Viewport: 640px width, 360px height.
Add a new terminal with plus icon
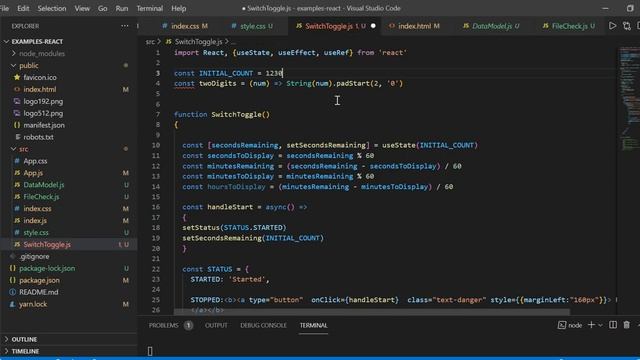pyautogui.click(x=591, y=325)
